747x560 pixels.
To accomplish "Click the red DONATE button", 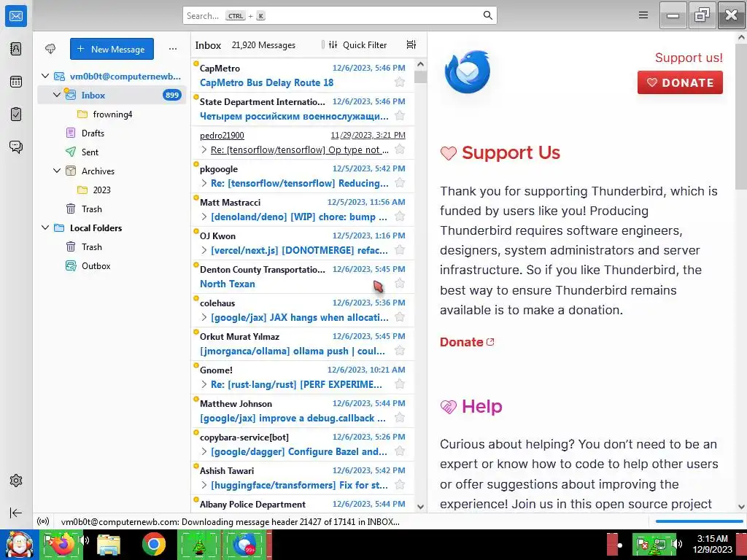I will 680,82.
